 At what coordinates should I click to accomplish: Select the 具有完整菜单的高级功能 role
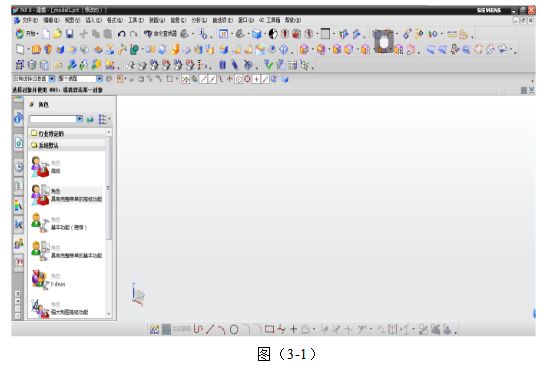(x=67, y=195)
